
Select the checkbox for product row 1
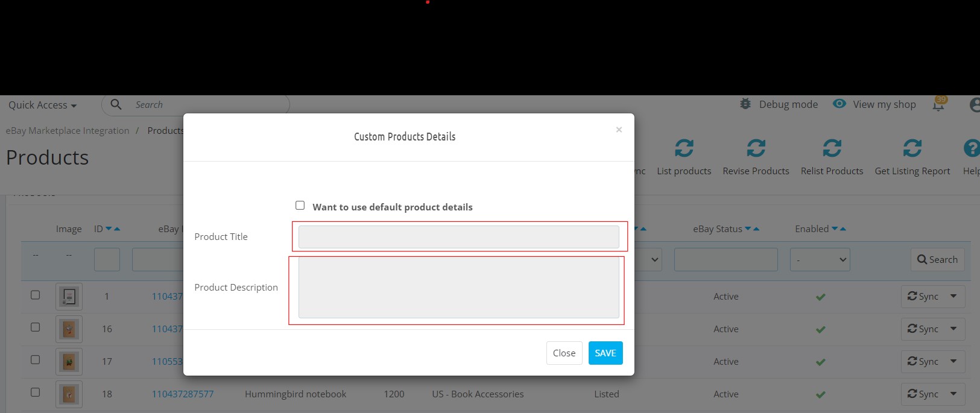coord(36,295)
